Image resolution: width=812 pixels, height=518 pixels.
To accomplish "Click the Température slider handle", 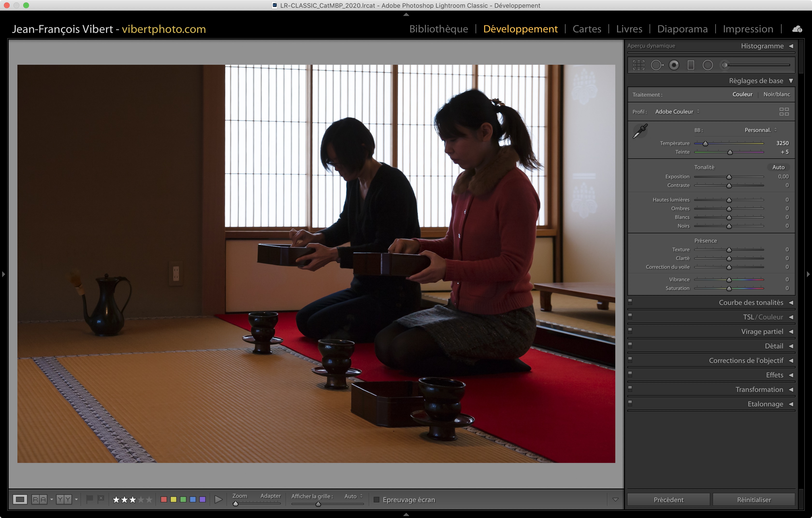I will [x=705, y=144].
